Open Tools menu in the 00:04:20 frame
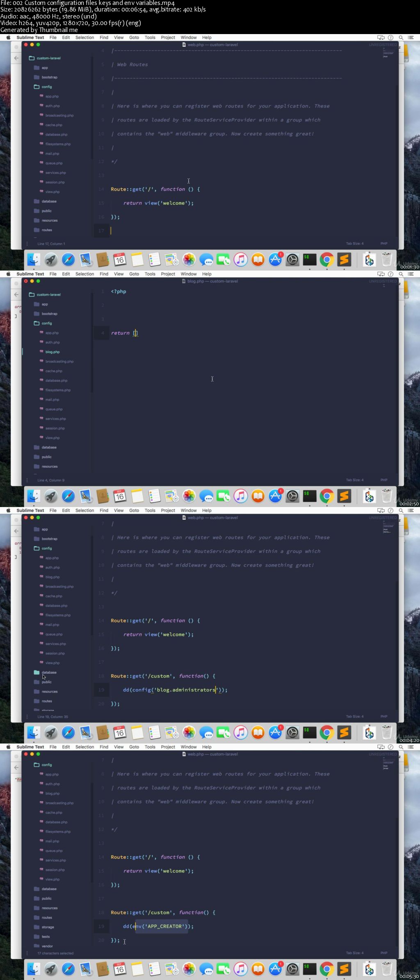 (x=150, y=510)
